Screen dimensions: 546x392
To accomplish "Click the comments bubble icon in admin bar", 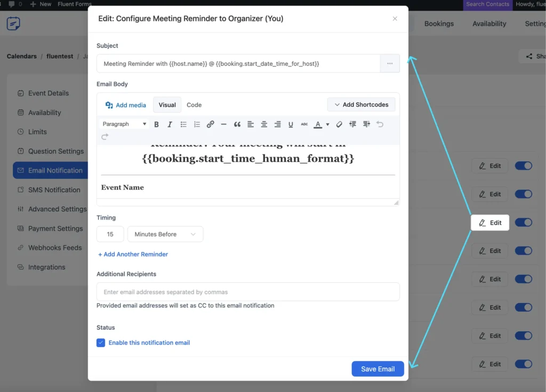I will click(x=12, y=4).
